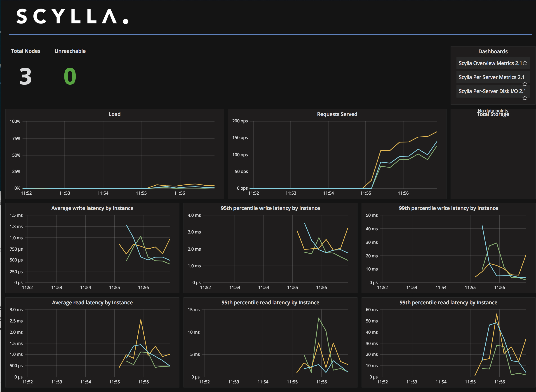Viewport: 536px width, 392px height.
Task: Click the 1.5 ms label in Average write latency
Action: click(x=16, y=215)
